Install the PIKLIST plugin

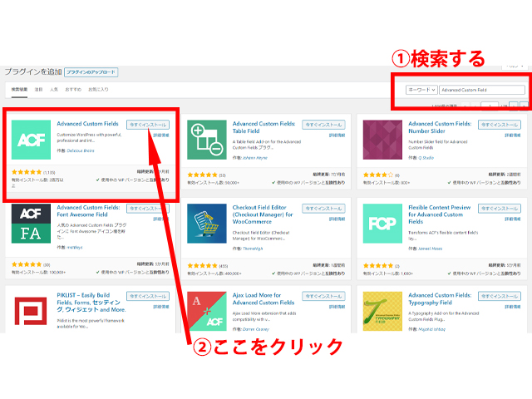148,296
